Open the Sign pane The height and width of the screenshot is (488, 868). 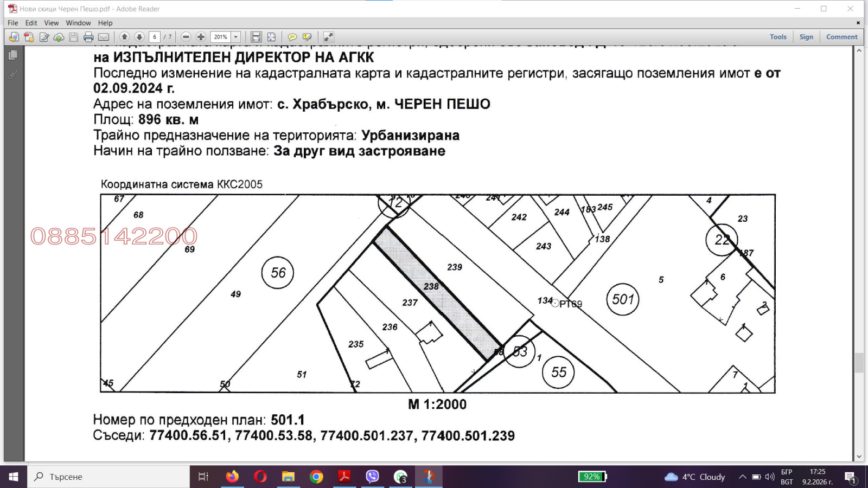806,37
